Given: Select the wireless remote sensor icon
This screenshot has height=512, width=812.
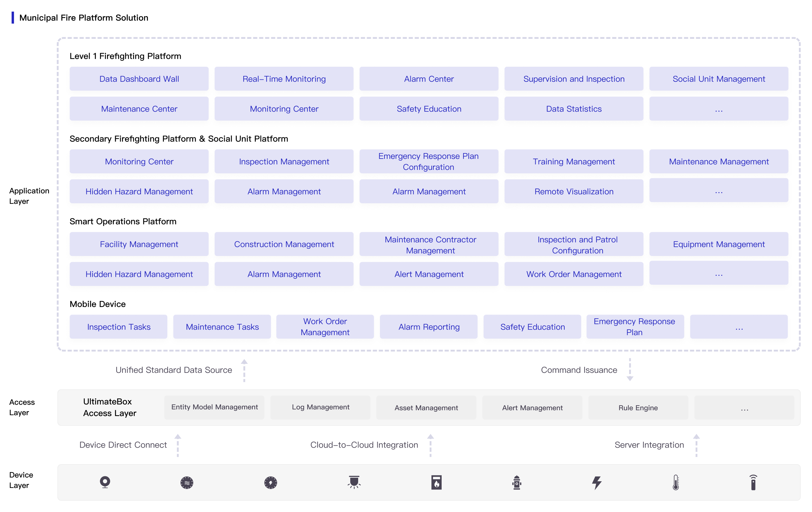Looking at the screenshot, I should pos(754,483).
